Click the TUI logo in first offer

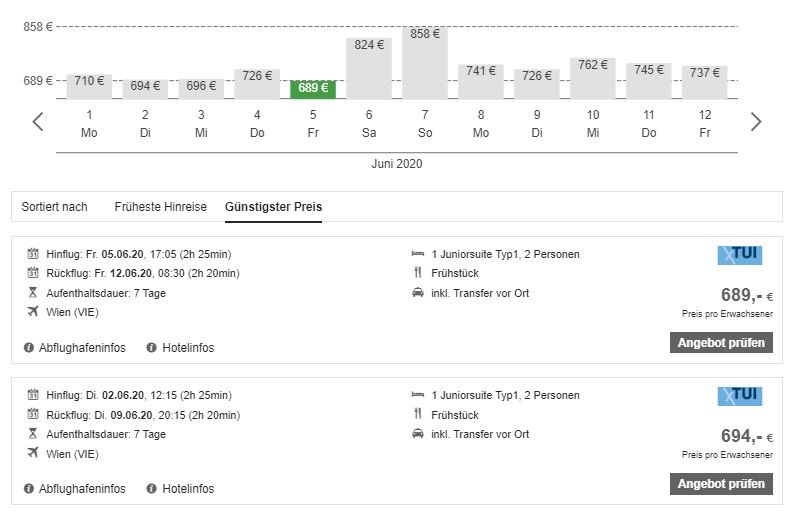click(739, 255)
